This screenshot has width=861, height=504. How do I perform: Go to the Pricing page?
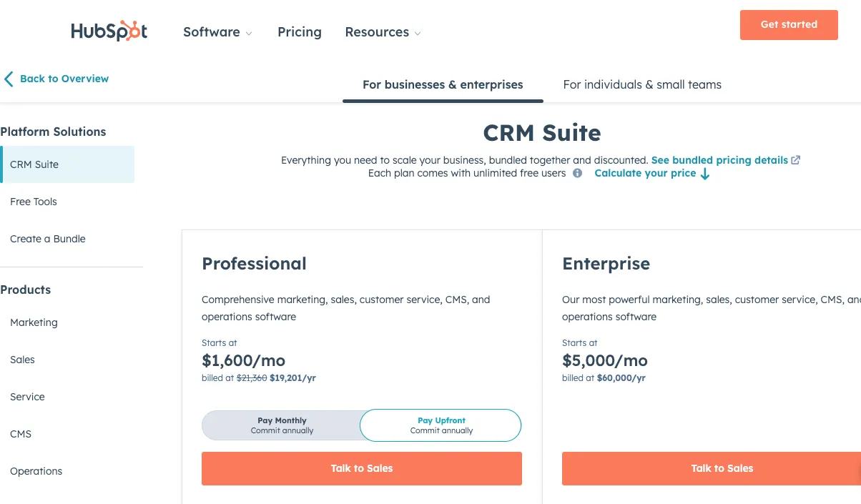(x=300, y=32)
